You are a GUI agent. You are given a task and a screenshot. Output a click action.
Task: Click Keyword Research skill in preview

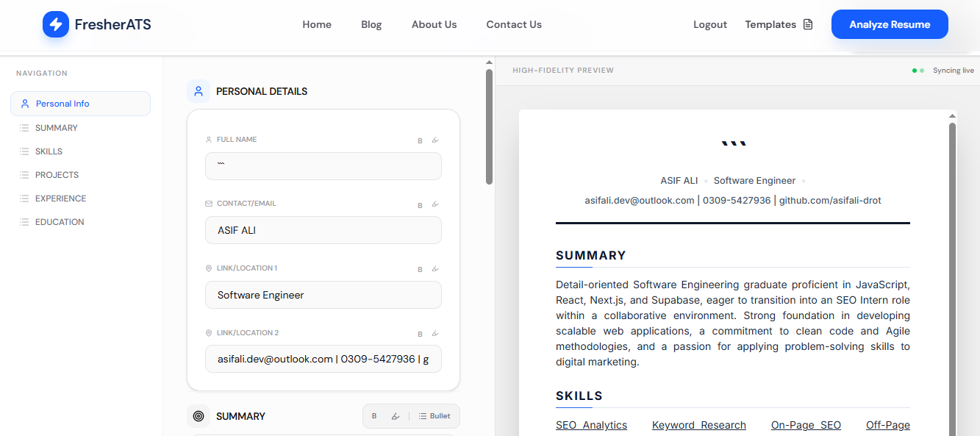point(699,425)
